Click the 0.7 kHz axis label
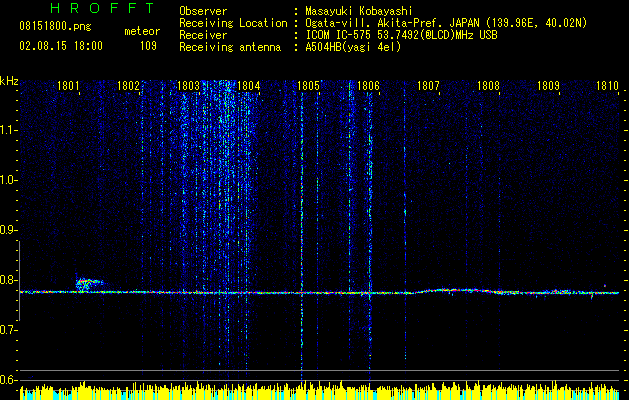 [9, 330]
